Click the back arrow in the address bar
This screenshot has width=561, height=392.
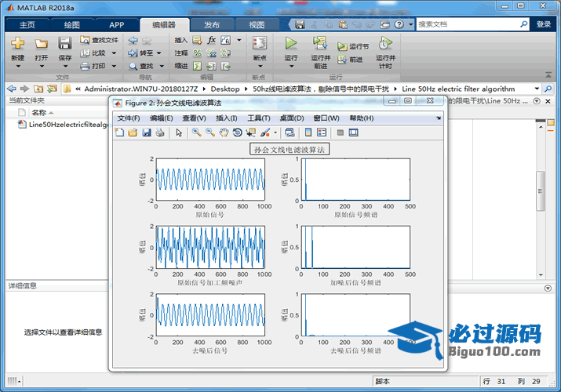point(12,89)
